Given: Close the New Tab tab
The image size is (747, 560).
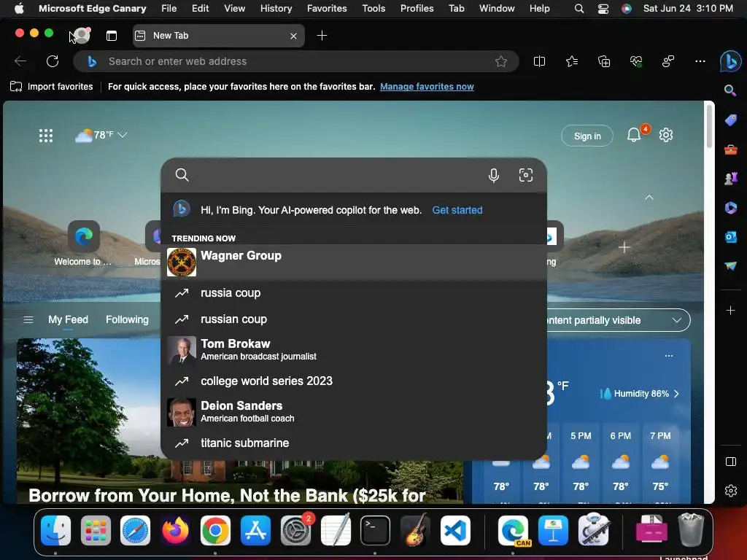Looking at the screenshot, I should [293, 36].
